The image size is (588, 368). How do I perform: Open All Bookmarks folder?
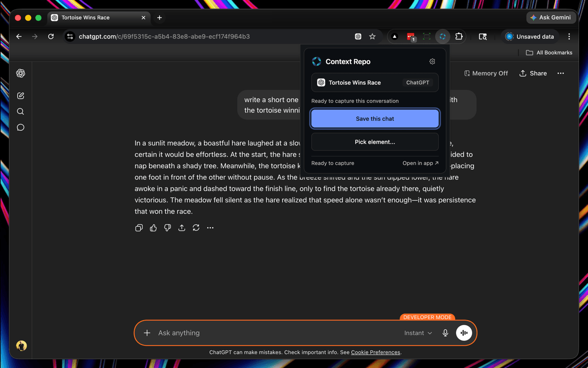(549, 52)
